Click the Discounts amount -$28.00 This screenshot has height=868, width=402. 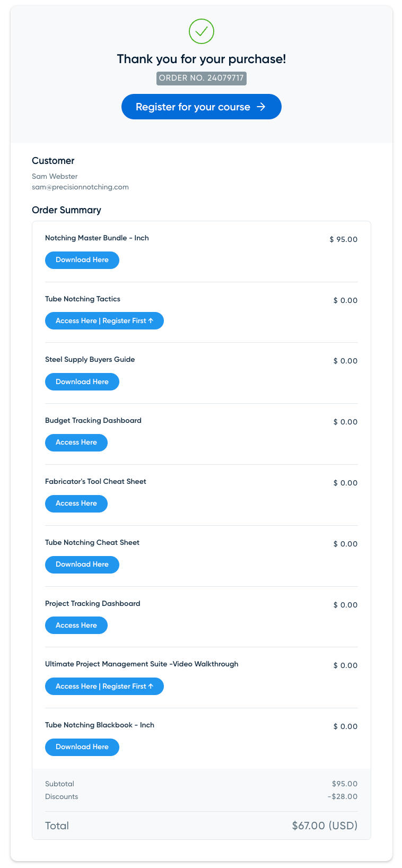pos(343,796)
